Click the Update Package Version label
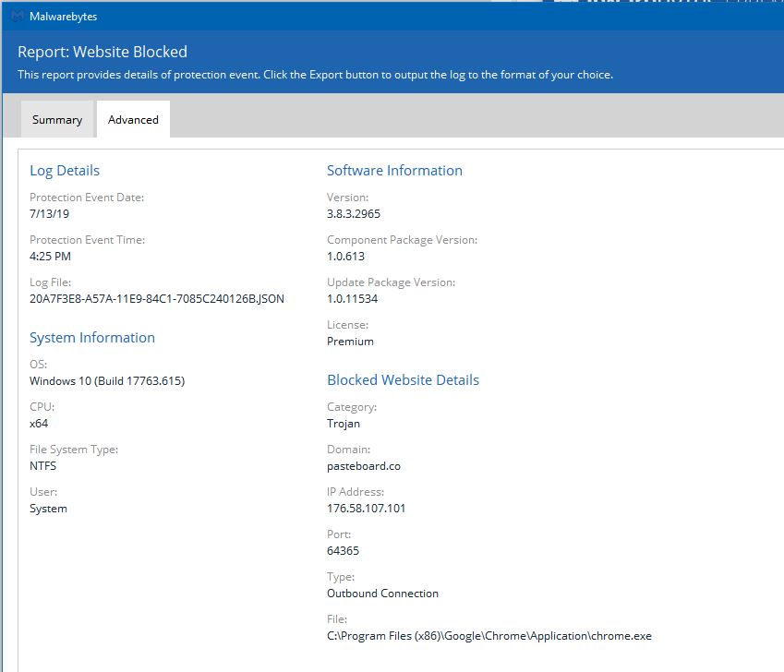784x672 pixels. click(391, 282)
